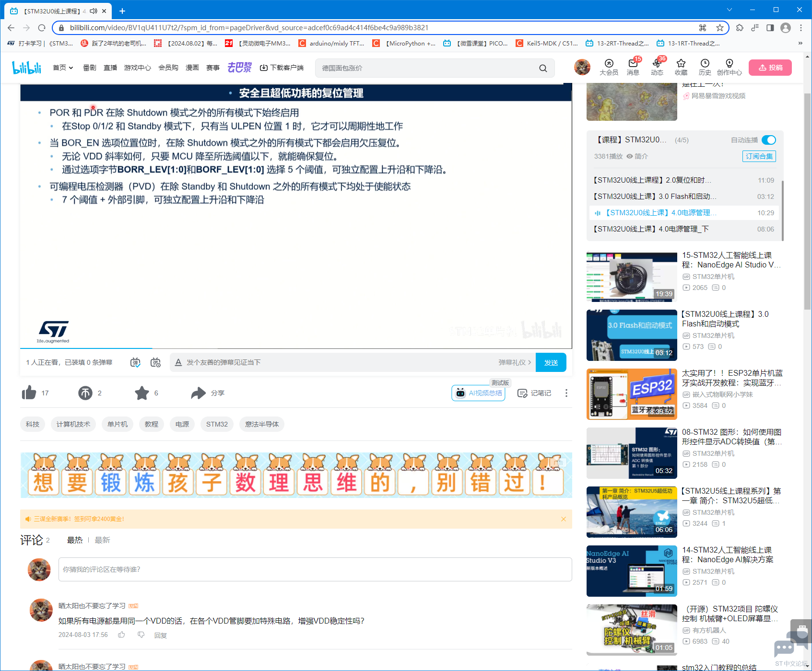Close the 三谋全新赛季 notice banner
This screenshot has height=671, width=812.
pos(564,519)
